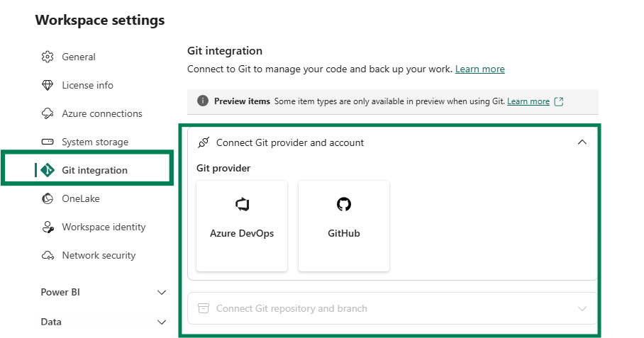The height and width of the screenshot is (338, 644).
Task: Click Connect Git repository and branch text
Action: [292, 308]
